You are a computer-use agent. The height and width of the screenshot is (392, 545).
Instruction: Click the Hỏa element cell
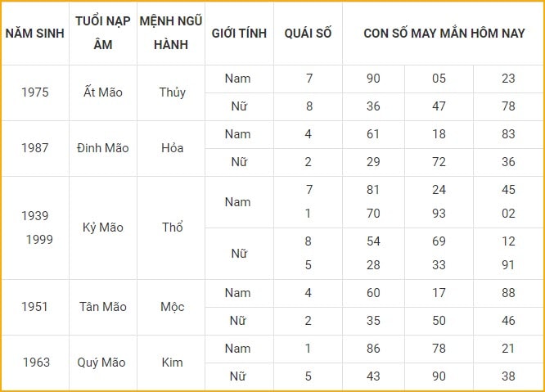(172, 148)
